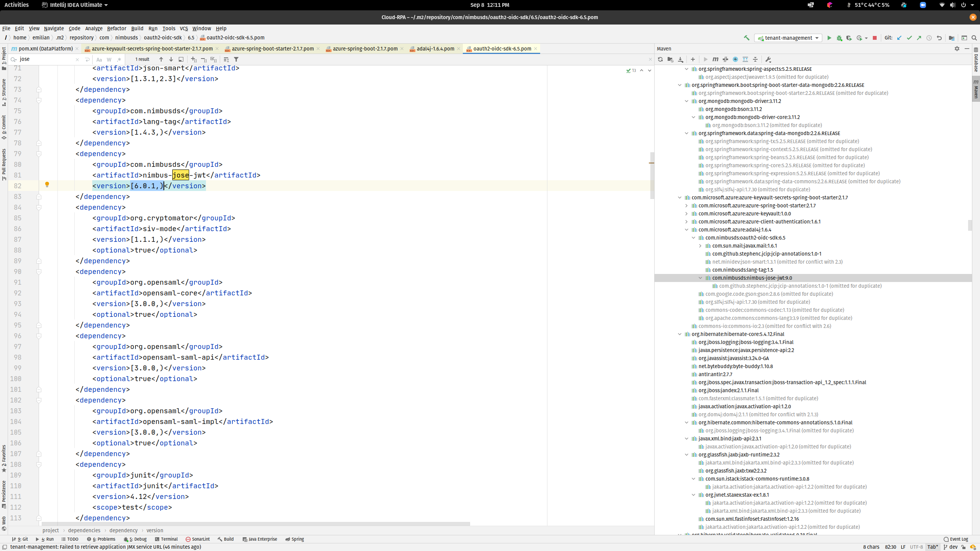Click Execute Maven Goal icon
980x551 pixels.
715,59
